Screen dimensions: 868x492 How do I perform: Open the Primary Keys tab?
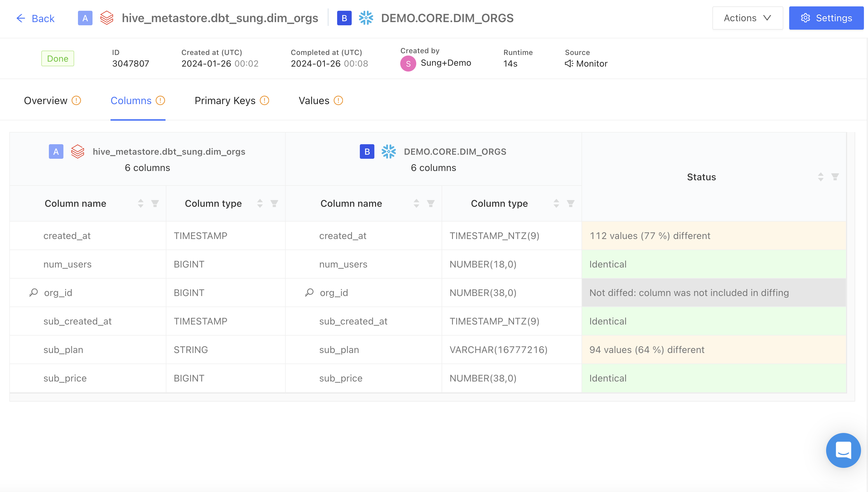pyautogui.click(x=225, y=101)
